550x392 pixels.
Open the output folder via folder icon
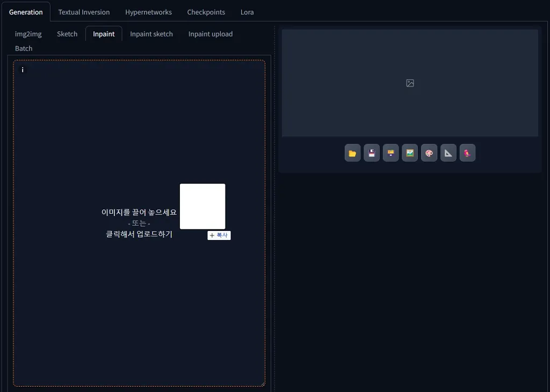(352, 153)
